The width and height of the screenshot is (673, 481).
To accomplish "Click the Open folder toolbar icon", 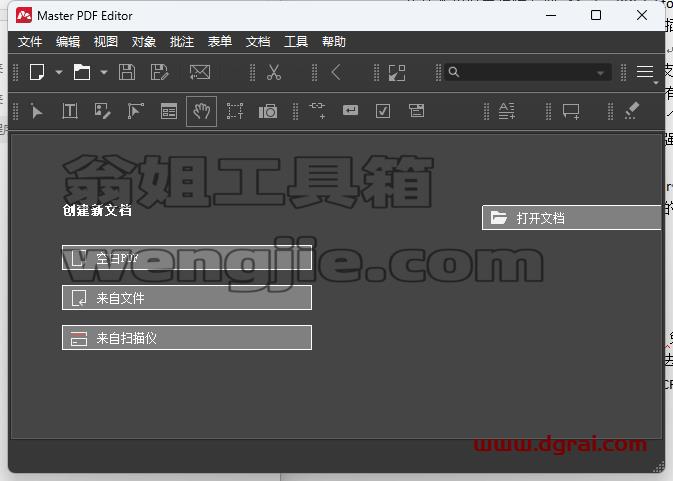I will 82,72.
